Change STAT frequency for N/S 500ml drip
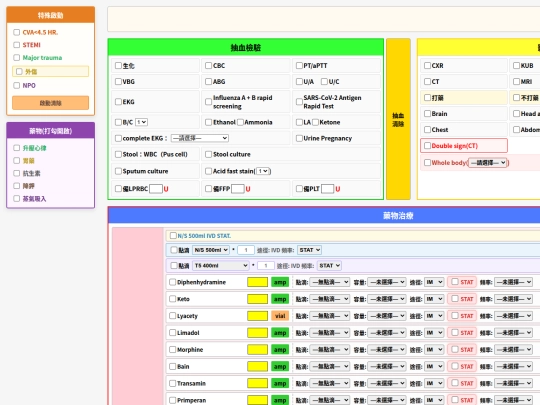This screenshot has height=405, width=540. [309, 250]
